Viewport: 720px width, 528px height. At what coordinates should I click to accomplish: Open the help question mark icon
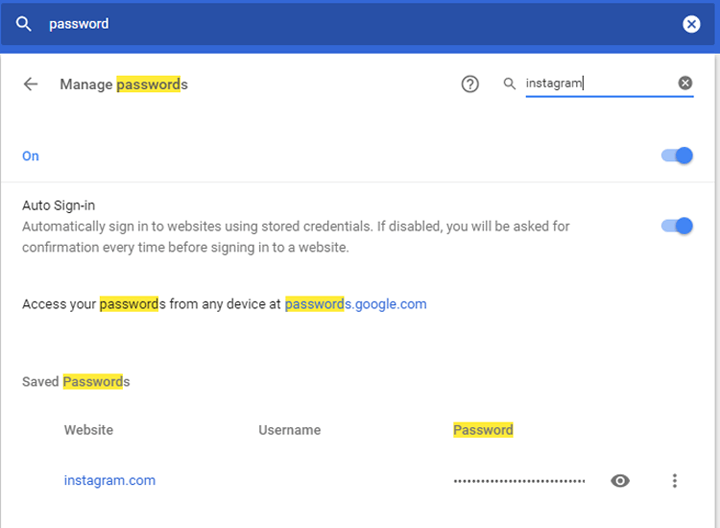coord(470,84)
